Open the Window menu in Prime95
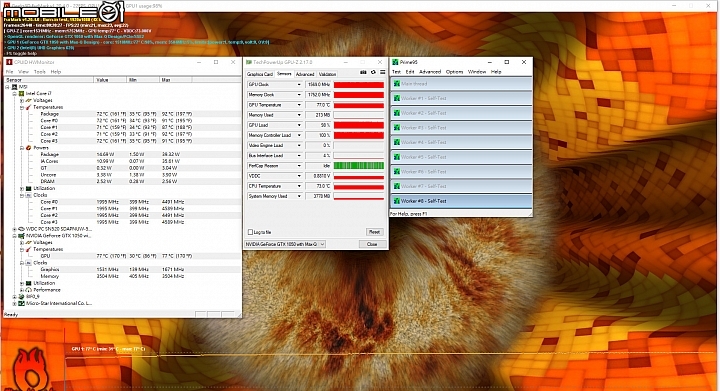This screenshot has height=391, width=720. tap(477, 72)
